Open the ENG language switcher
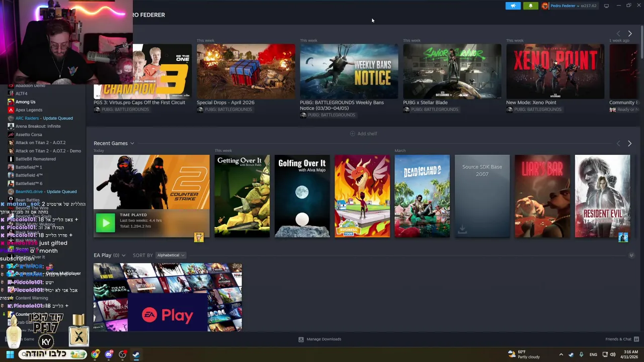 click(x=593, y=354)
